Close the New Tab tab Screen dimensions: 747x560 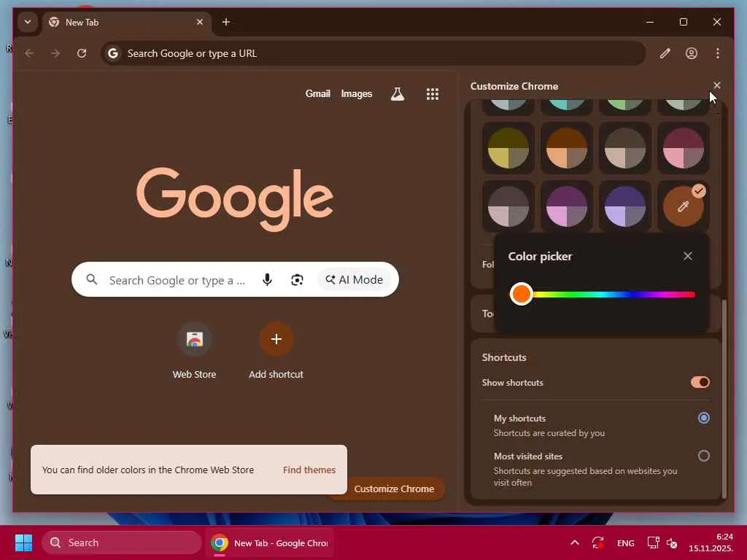point(200,22)
